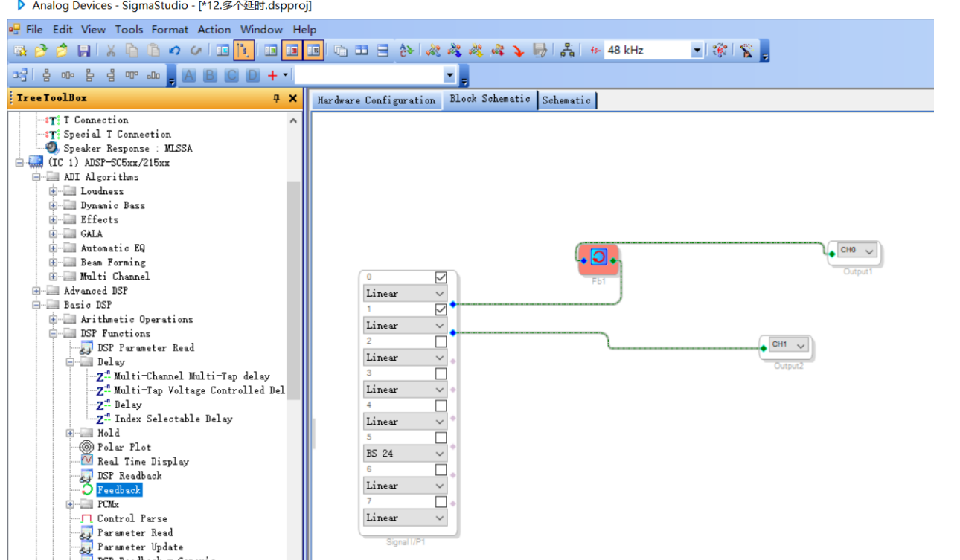The height and width of the screenshot is (560, 960).
Task: Click the ABC sort icon
Action: (406, 51)
